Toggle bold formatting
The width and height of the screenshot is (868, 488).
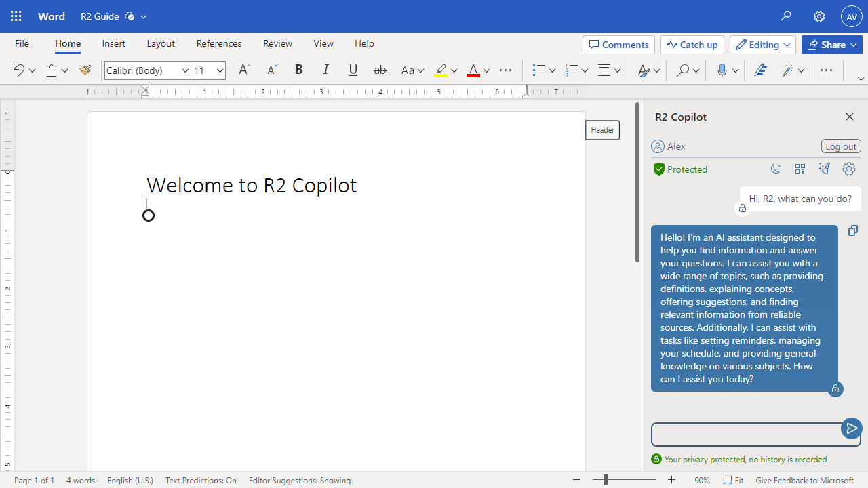pyautogui.click(x=299, y=70)
